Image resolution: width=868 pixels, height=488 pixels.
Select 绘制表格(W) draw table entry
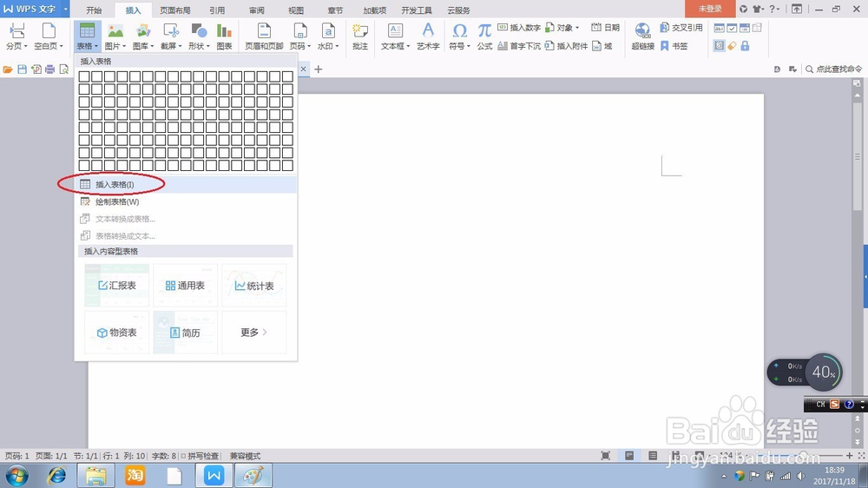click(x=186, y=201)
